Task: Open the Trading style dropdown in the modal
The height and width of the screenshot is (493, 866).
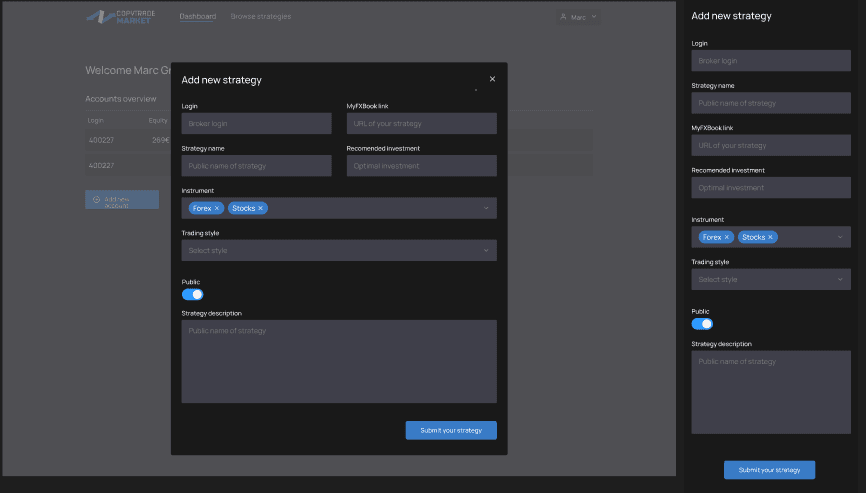Action: [339, 250]
